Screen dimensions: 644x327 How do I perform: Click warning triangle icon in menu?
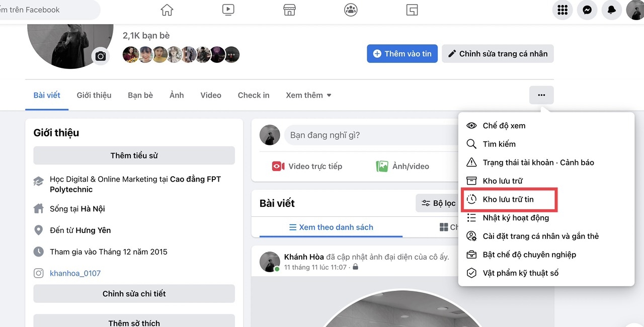pyautogui.click(x=471, y=162)
